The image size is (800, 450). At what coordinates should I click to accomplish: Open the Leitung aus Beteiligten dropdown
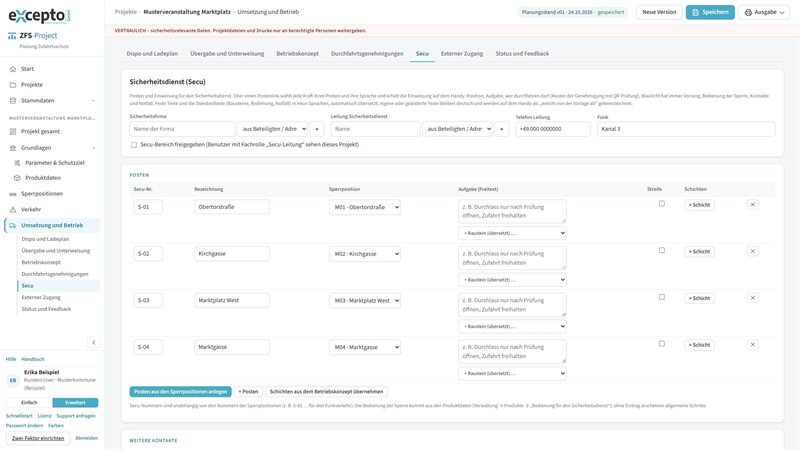[457, 129]
